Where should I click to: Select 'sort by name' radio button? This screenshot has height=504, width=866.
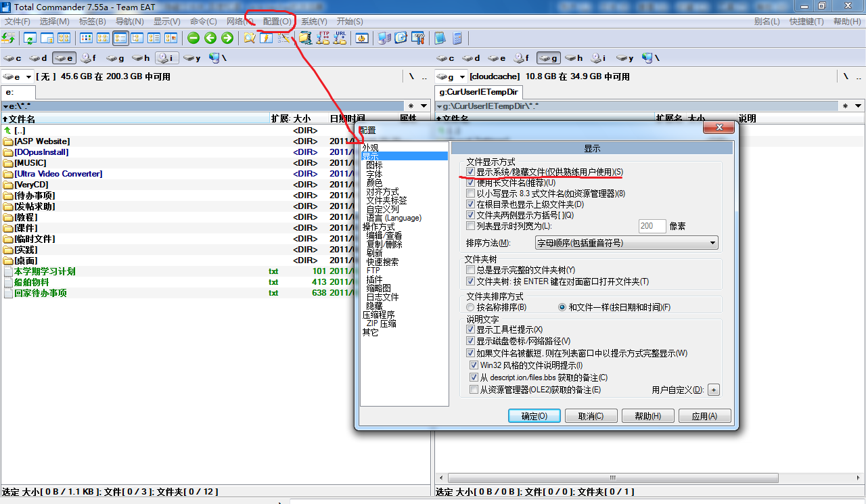click(x=471, y=307)
